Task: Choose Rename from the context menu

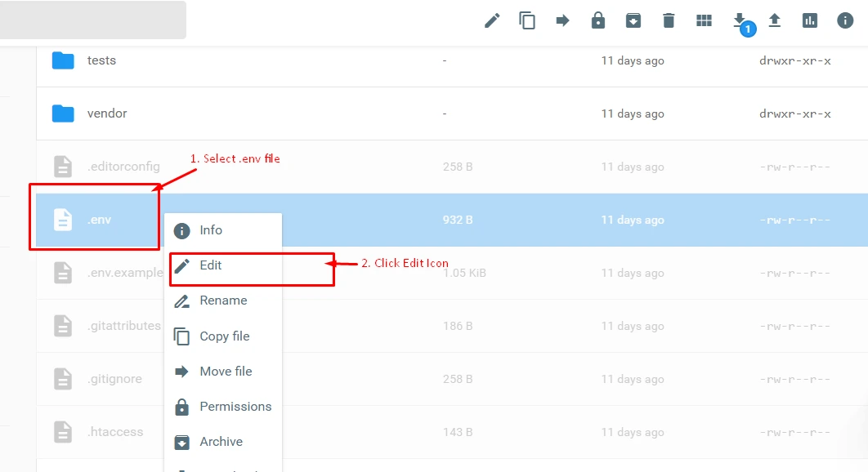Action: [222, 301]
